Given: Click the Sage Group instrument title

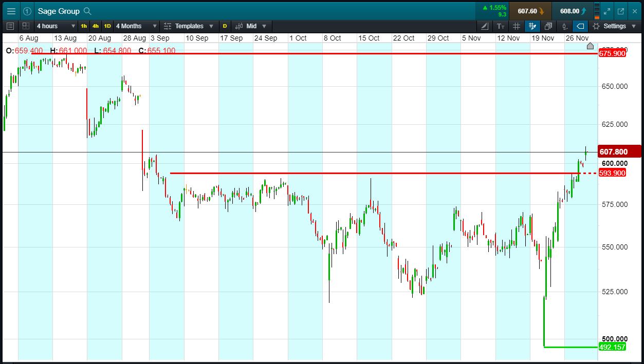Looking at the screenshot, I should (59, 11).
